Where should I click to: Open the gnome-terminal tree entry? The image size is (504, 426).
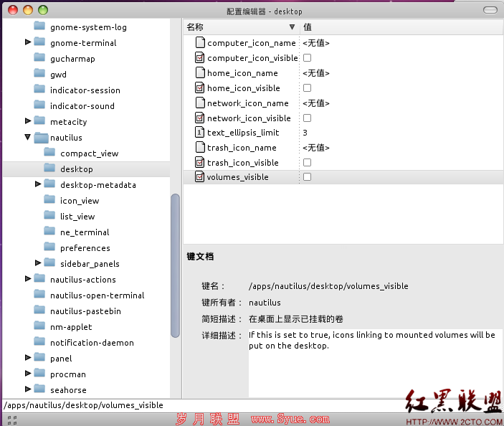(83, 43)
